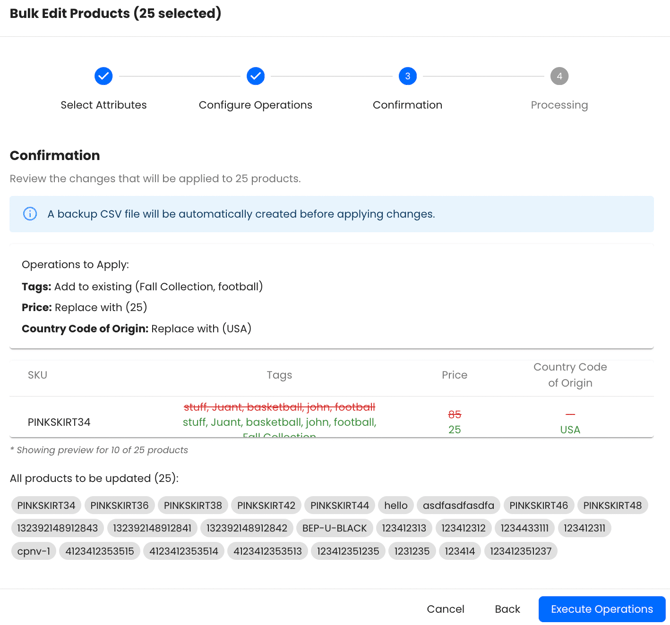Click the Tags column header
The width and height of the screenshot is (670, 625).
pos(279,375)
